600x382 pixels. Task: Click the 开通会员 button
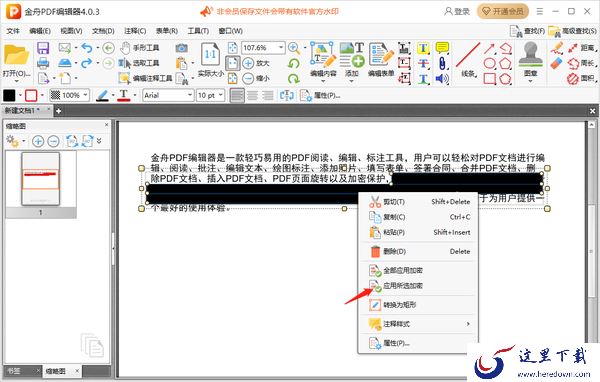click(502, 11)
